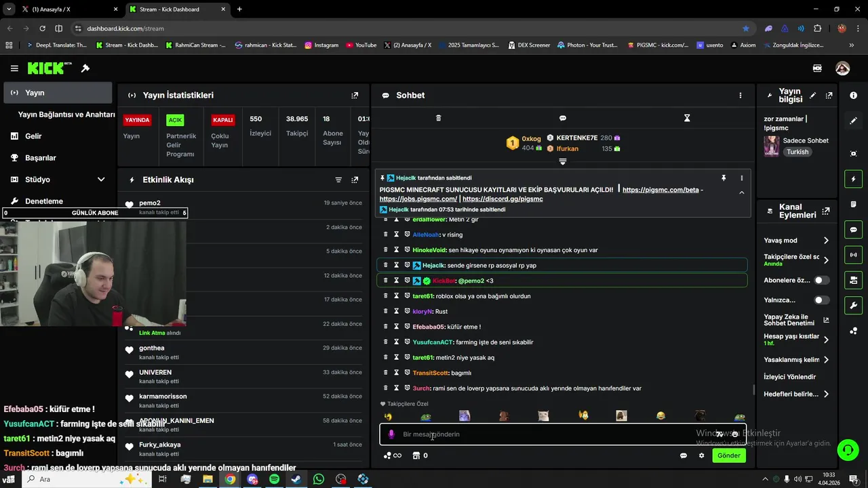Pop out the Yayın bilgisi panel

click(x=829, y=96)
